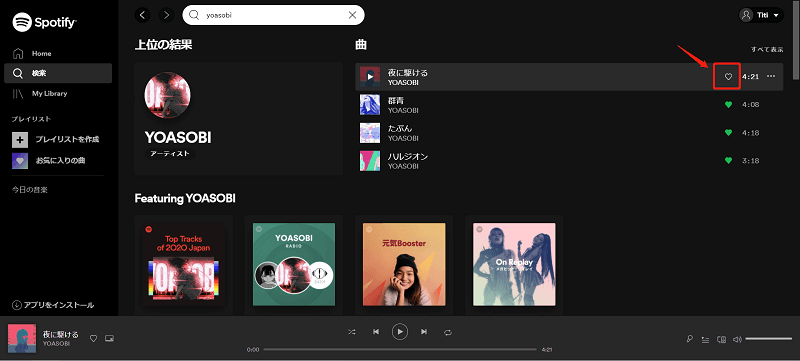Open On Replay playlist card
This screenshot has height=361, width=800.
click(x=514, y=264)
